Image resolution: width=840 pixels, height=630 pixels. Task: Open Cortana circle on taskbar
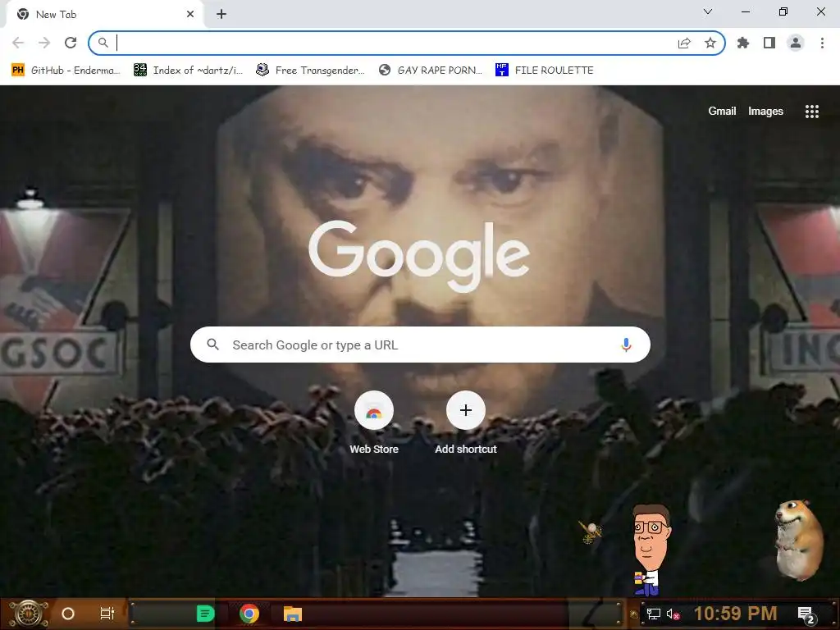(68, 614)
